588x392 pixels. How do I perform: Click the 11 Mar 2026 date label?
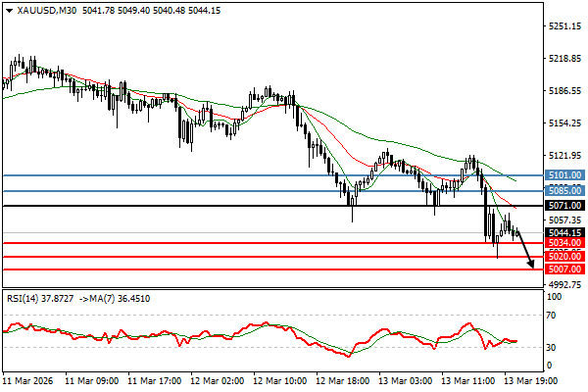click(28, 380)
